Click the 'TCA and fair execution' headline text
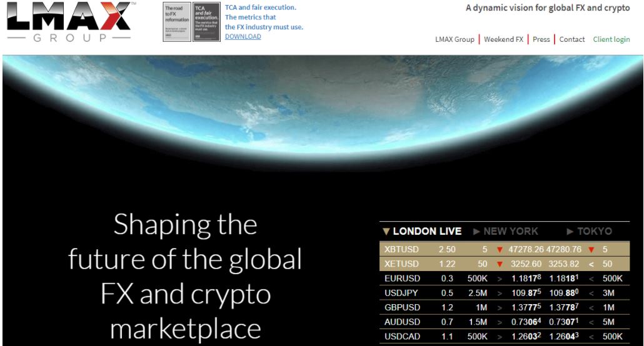This screenshot has height=346, width=644. (260, 7)
